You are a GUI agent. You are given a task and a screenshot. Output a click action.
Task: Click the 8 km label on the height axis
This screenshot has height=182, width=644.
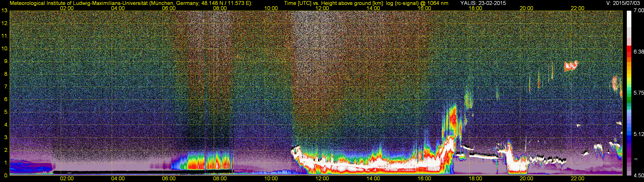[x=6, y=74]
